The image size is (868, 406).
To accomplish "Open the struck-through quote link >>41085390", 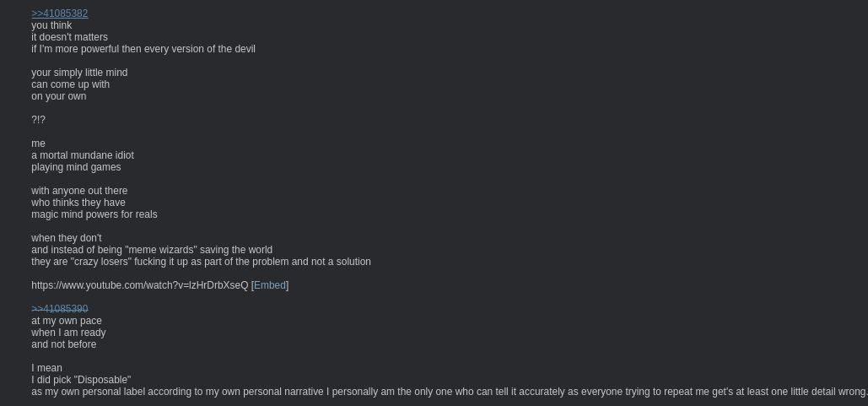I will (60, 309).
